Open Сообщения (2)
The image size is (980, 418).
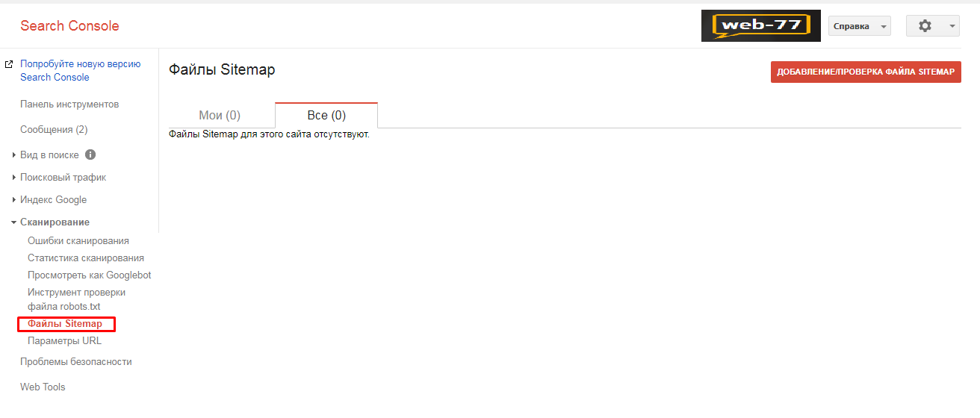[54, 129]
